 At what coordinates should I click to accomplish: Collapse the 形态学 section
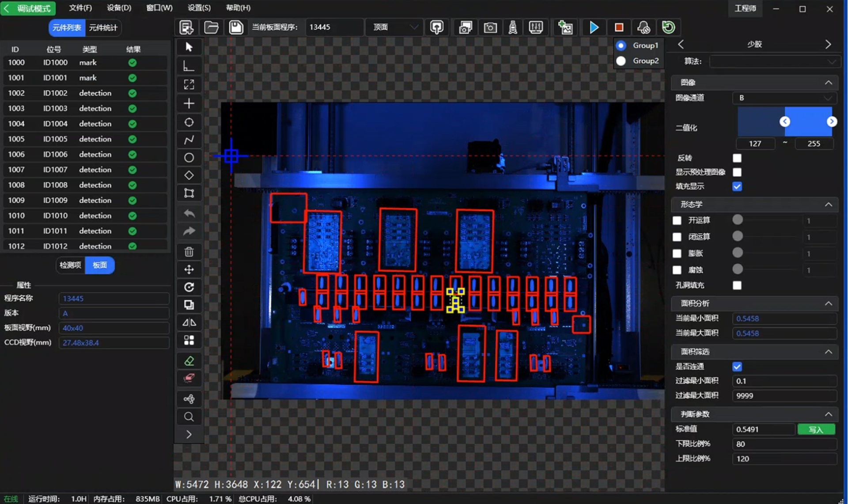pos(828,205)
